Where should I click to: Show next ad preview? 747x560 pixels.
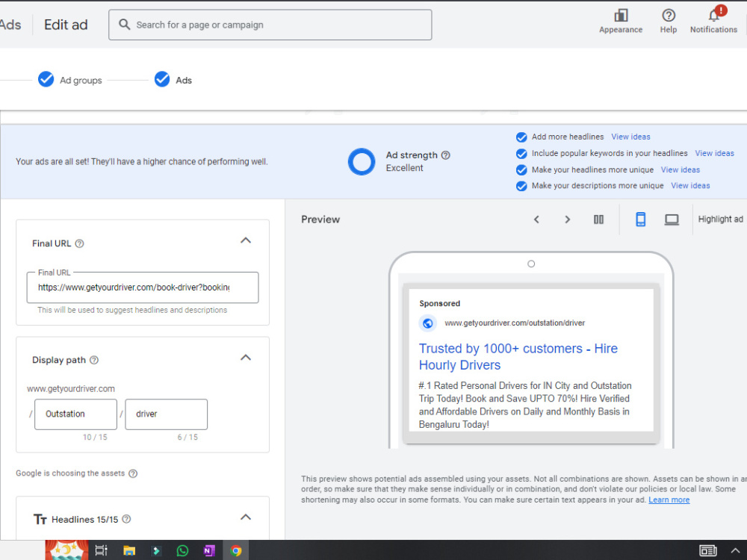(567, 220)
